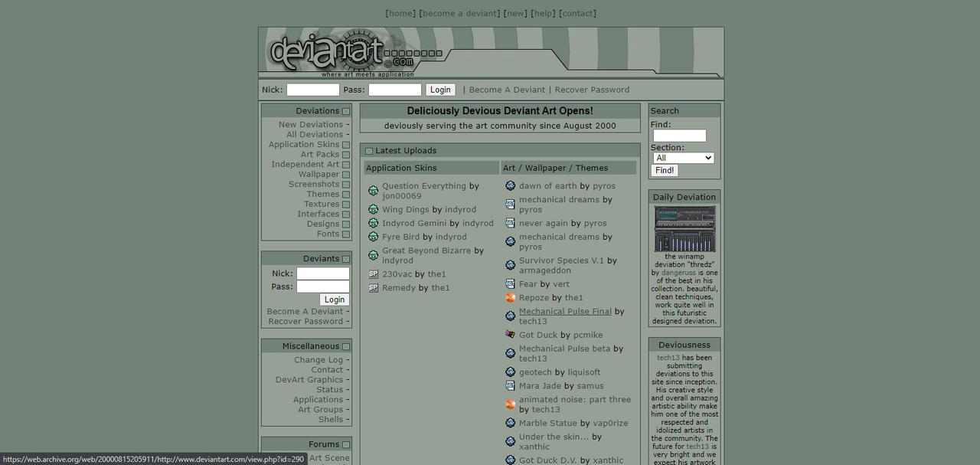
Task: Click the ART icon beside Fear by vert
Action: click(x=510, y=283)
